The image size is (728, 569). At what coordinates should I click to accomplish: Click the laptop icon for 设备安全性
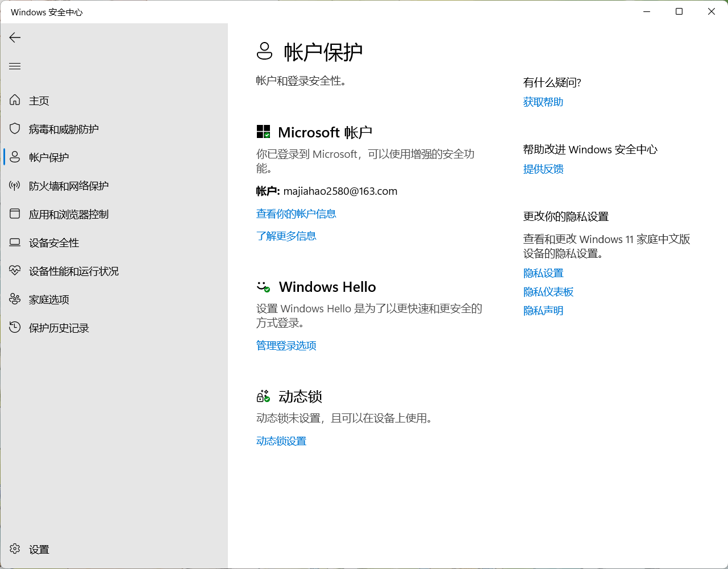(15, 242)
